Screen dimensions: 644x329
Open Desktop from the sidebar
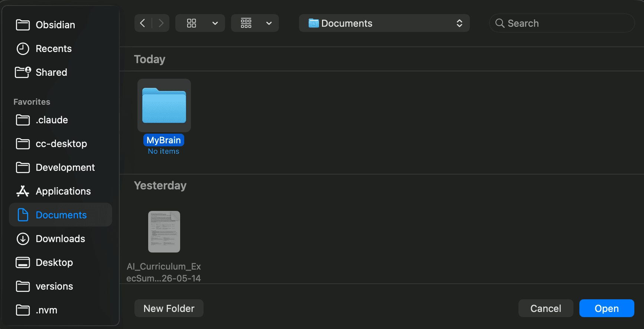[x=61, y=263]
